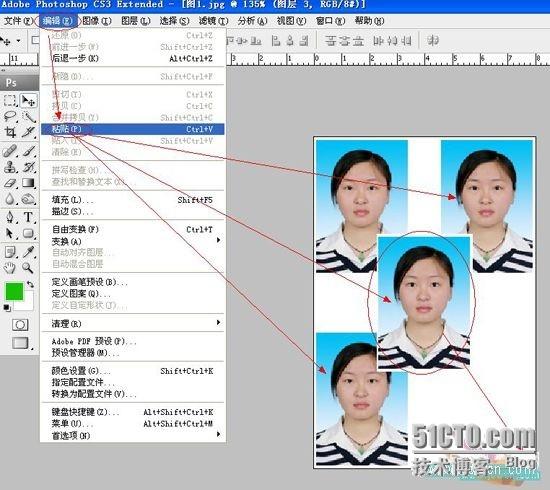The image size is (550, 490).
Task: Toggle Quick Mask mode button
Action: [20, 325]
